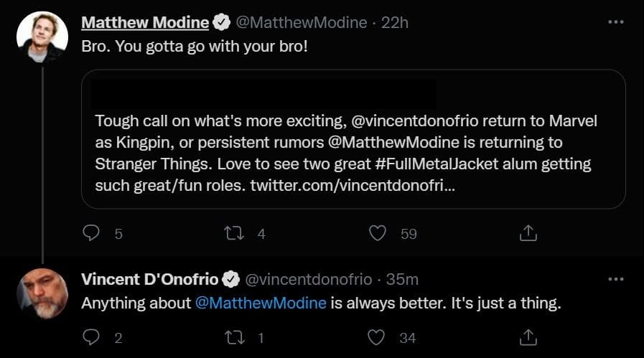Screen dimensions: 644x358
Task: Click the blue @MatthewModine mention in reply
Action: (x=261, y=303)
